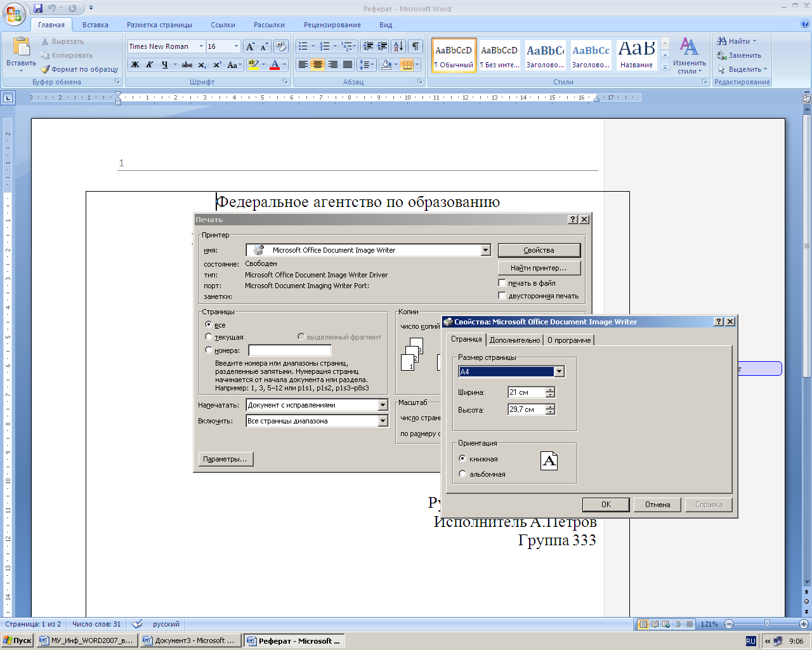Open font color picker arrow

coord(284,65)
